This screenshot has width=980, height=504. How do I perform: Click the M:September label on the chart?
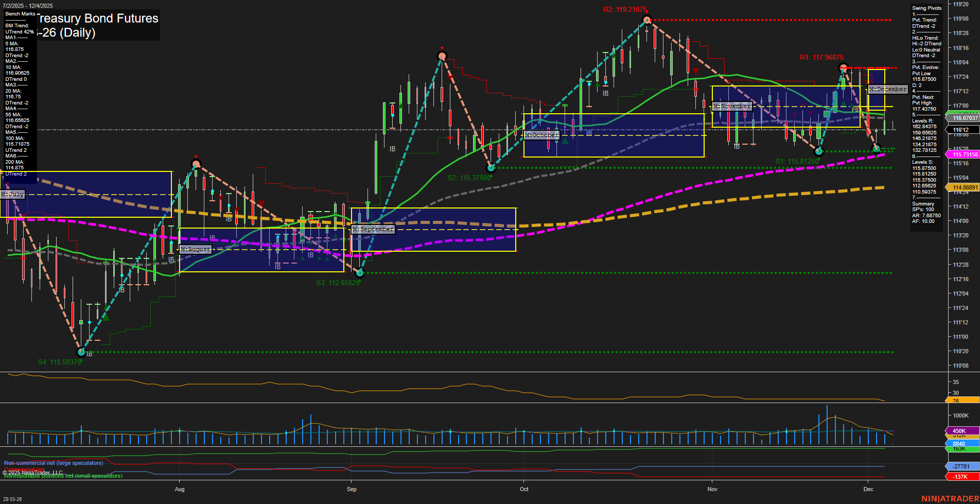[372, 229]
